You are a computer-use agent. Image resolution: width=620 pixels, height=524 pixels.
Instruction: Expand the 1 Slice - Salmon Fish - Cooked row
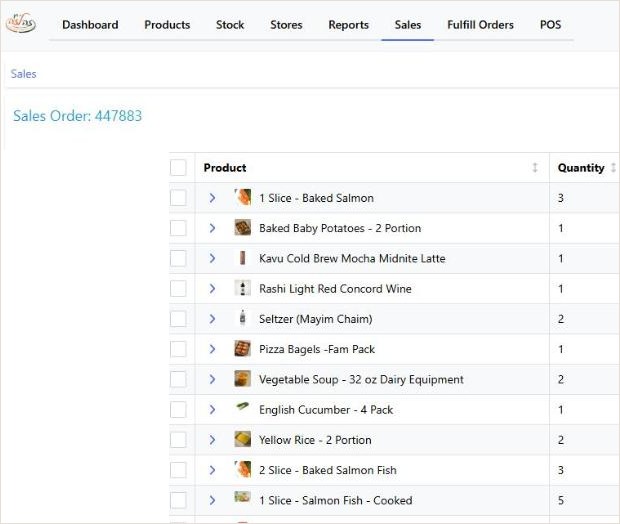tap(212, 500)
